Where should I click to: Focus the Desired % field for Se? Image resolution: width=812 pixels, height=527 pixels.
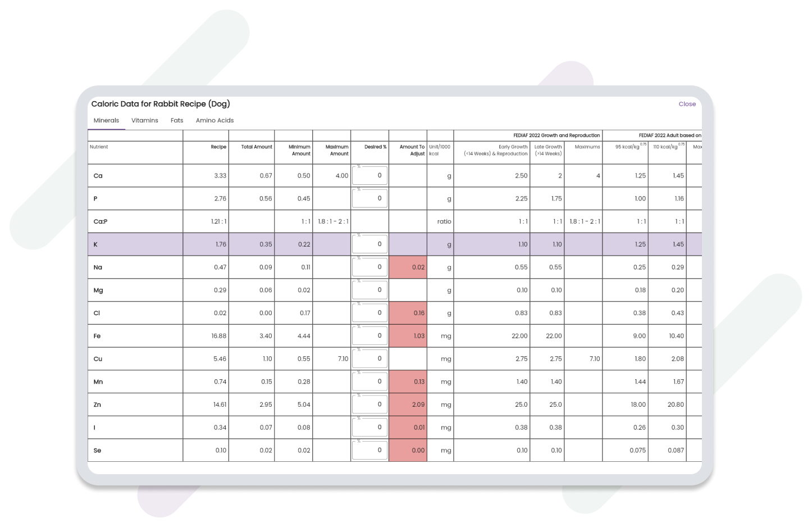(x=369, y=450)
